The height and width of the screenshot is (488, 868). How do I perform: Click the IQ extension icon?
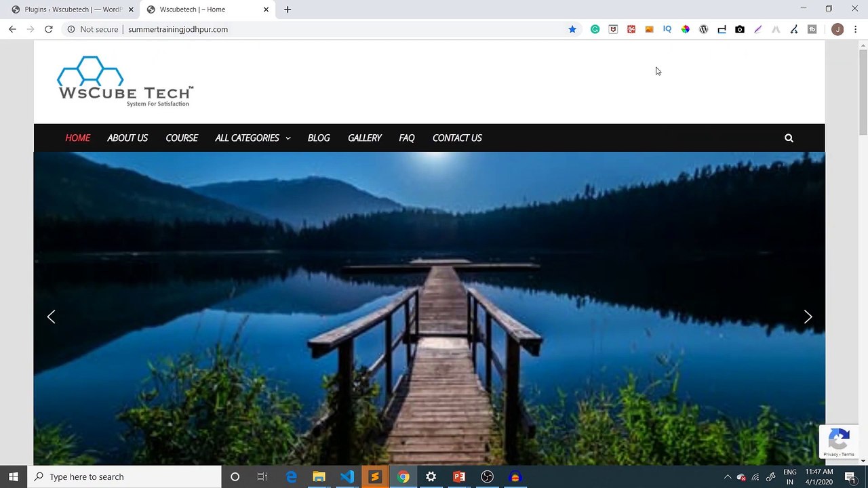click(667, 29)
